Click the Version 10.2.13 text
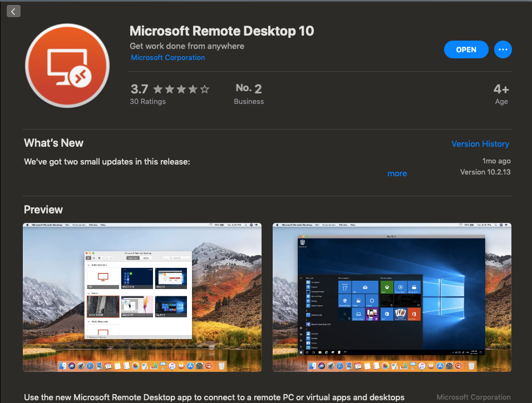Screen dimensions: 532x403 (485, 172)
